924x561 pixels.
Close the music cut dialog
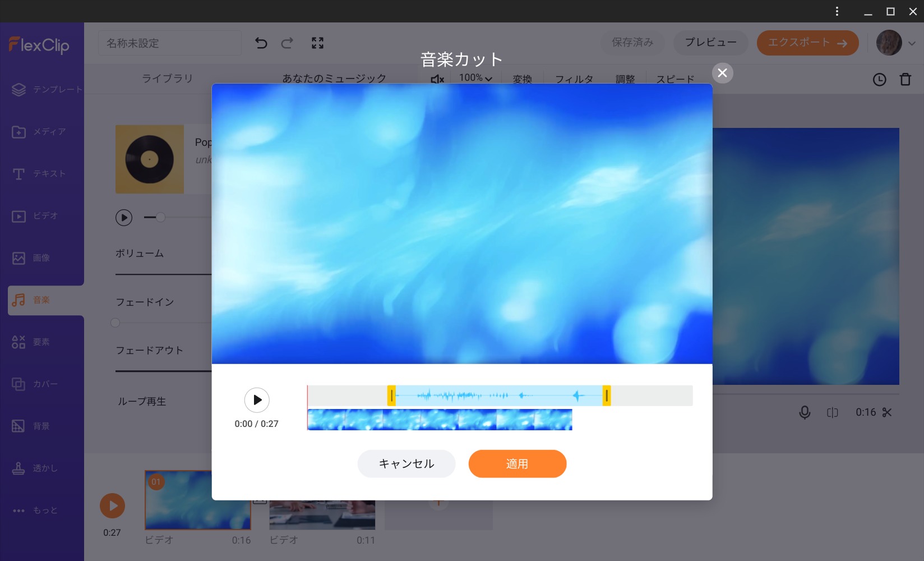pos(722,73)
